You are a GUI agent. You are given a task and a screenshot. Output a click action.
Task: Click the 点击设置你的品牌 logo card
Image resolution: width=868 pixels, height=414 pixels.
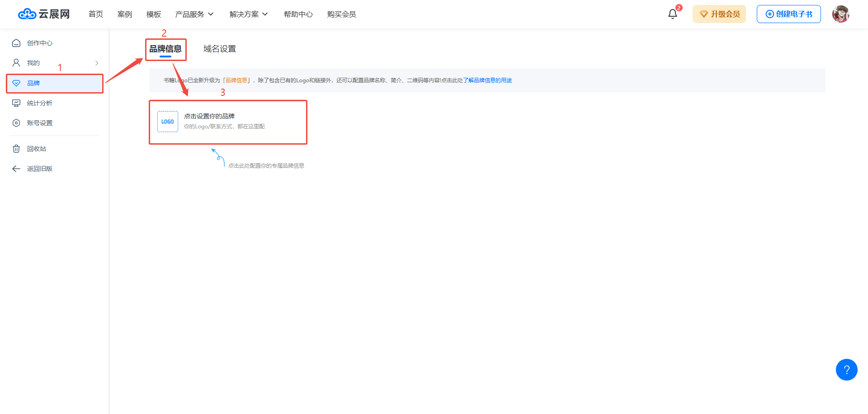coord(228,122)
